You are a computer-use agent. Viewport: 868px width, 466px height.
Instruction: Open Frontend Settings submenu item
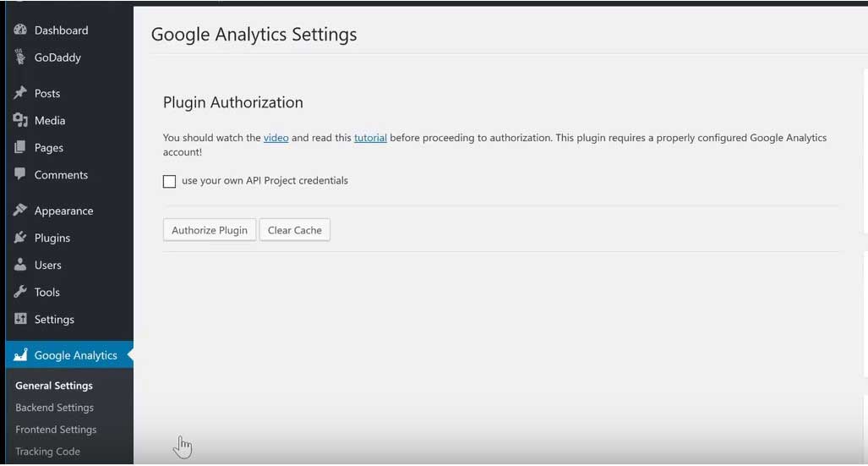click(56, 430)
